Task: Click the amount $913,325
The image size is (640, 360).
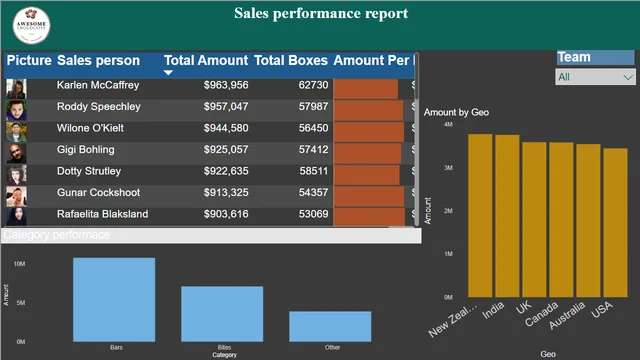Action: coord(226,193)
